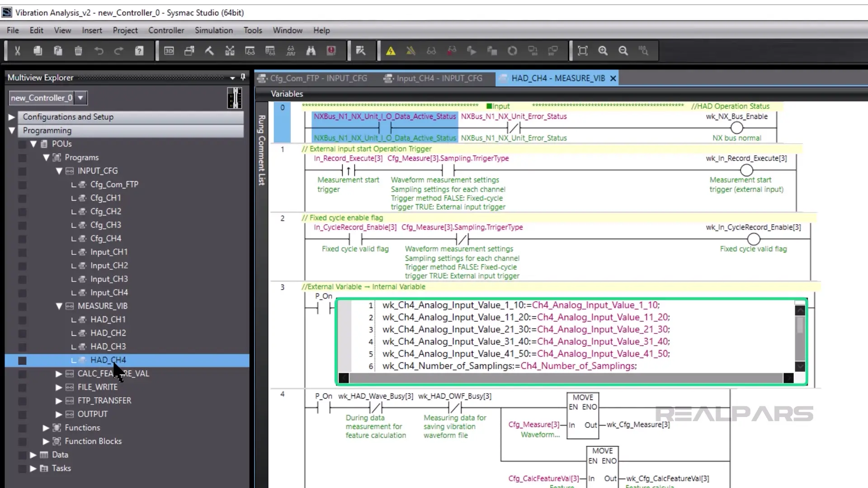Screen dimensions: 868x488
Task: Select the OUTPUT program item
Action: tap(92, 414)
